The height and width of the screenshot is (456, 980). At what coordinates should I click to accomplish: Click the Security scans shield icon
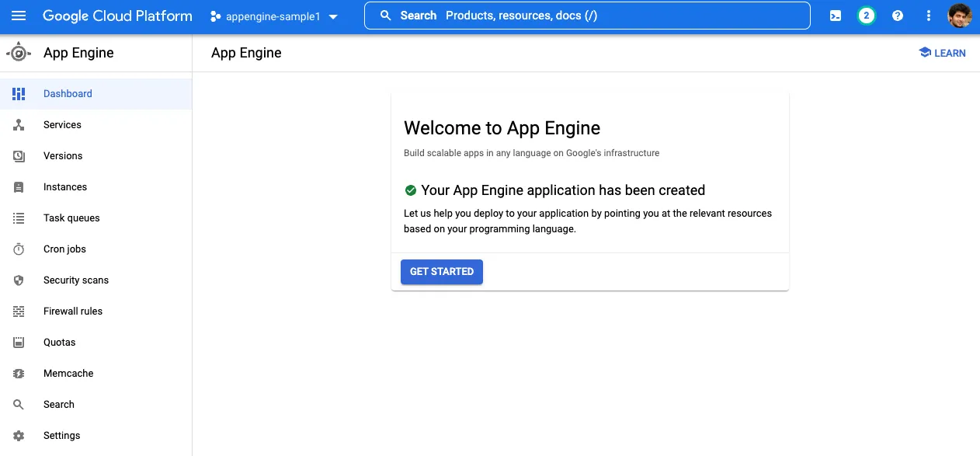[18, 280]
